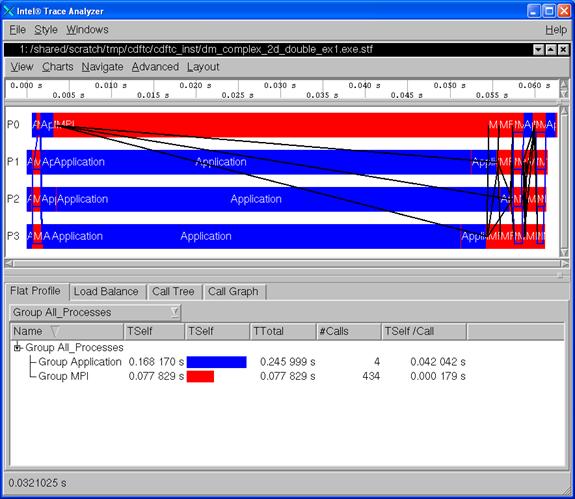Open the View menu

click(22, 67)
